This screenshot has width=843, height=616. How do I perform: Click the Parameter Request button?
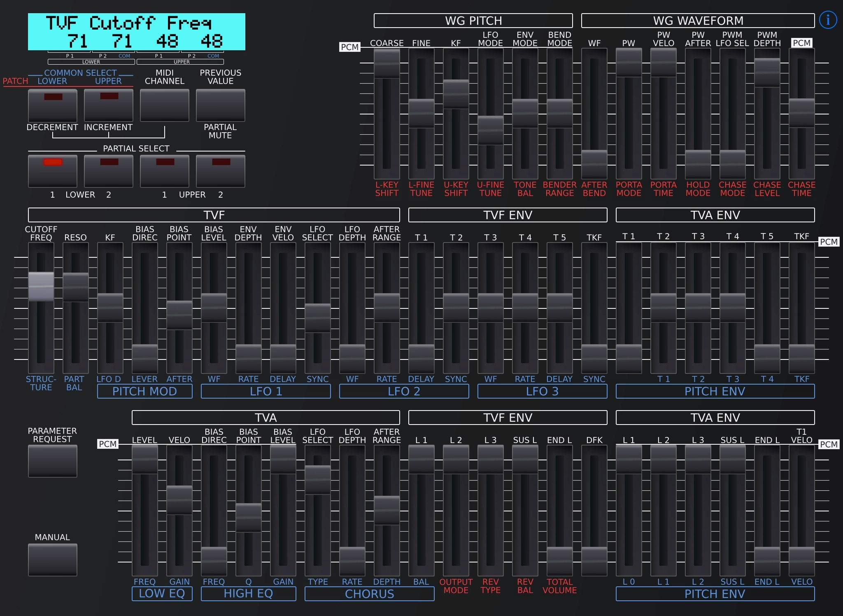53,461
